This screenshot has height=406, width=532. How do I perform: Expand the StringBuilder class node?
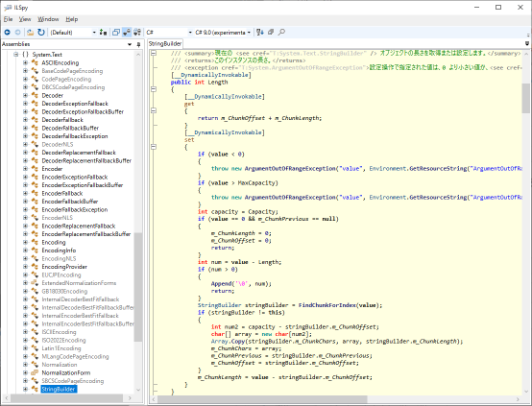pos(25,389)
